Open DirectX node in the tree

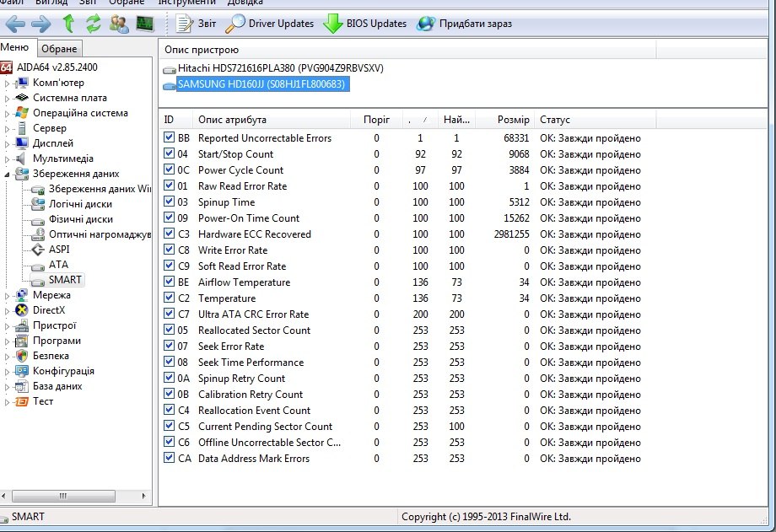48,310
